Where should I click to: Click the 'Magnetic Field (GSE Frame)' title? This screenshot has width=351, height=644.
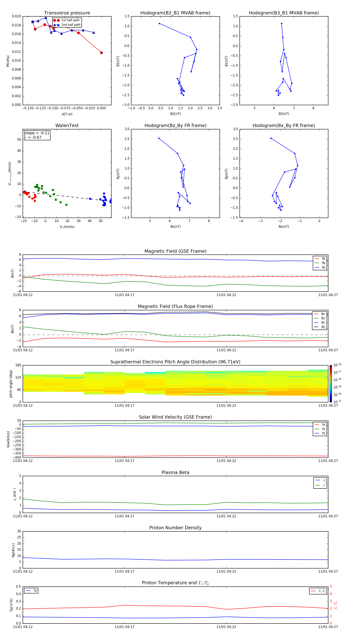[175, 251]
